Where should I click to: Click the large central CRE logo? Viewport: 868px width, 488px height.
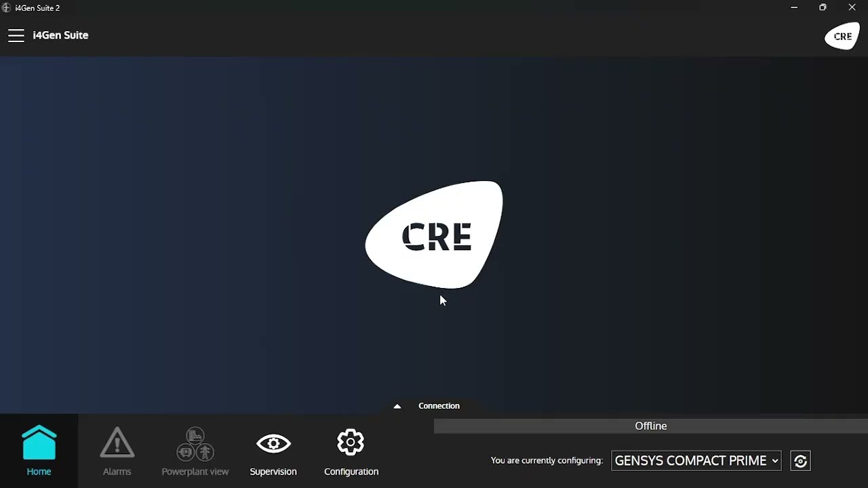tap(435, 235)
